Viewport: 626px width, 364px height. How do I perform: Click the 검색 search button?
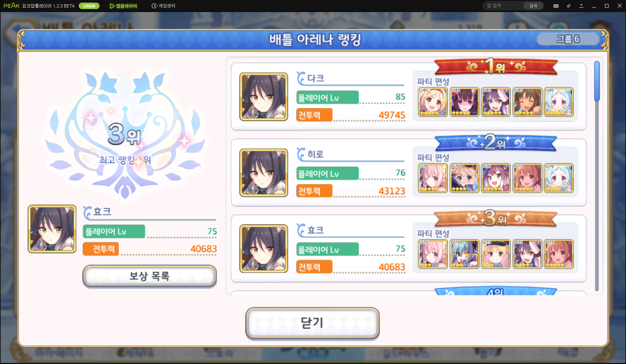(x=533, y=6)
